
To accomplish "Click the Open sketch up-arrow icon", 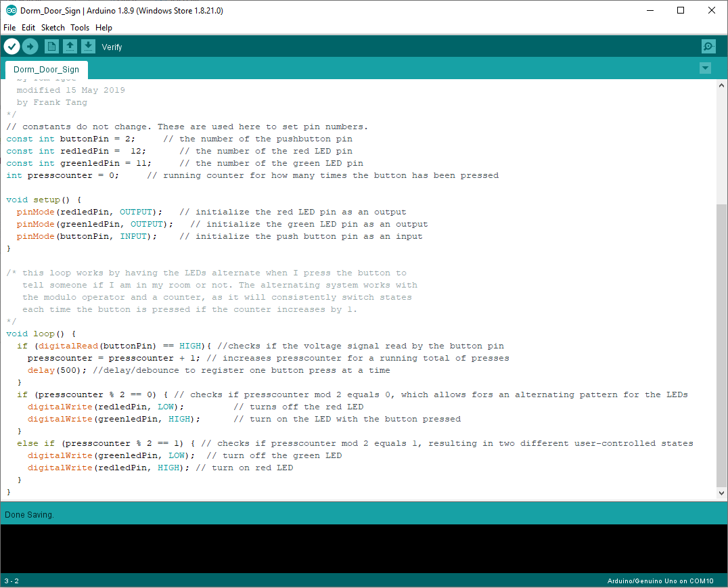I will [70, 46].
